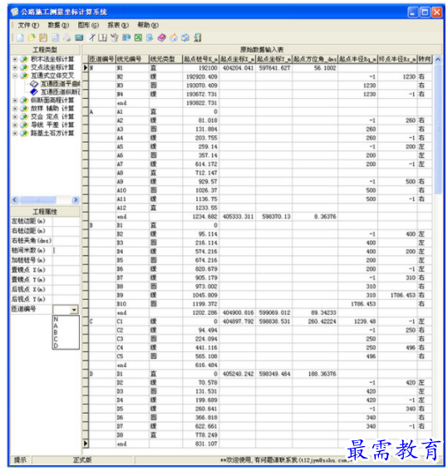
Task: Click cell value 831.107
Action: [x=206, y=444]
